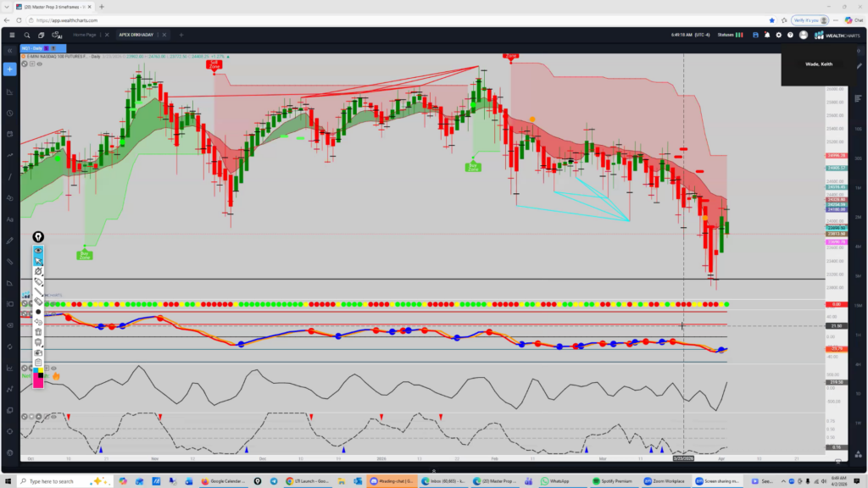Open the hamburger main menu
Viewport: 868px width, 488px height.
12,35
